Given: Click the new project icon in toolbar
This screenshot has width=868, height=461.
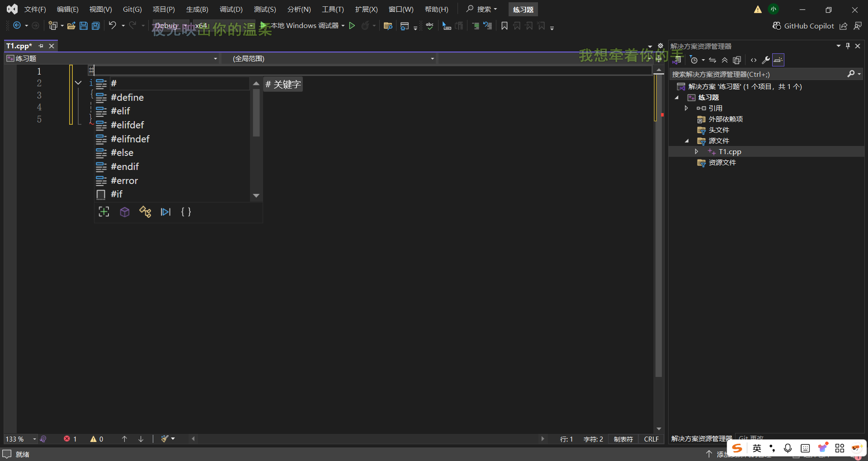Looking at the screenshot, I should tap(53, 26).
